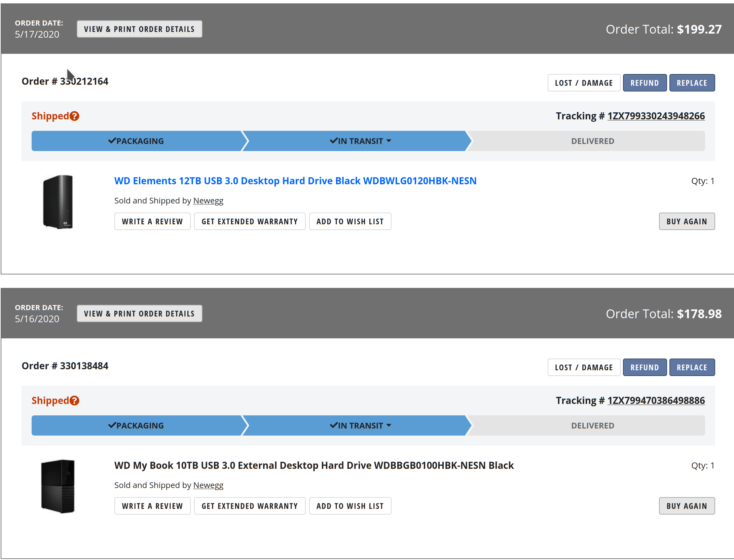Click help icon next to second Shipped status

click(x=74, y=401)
